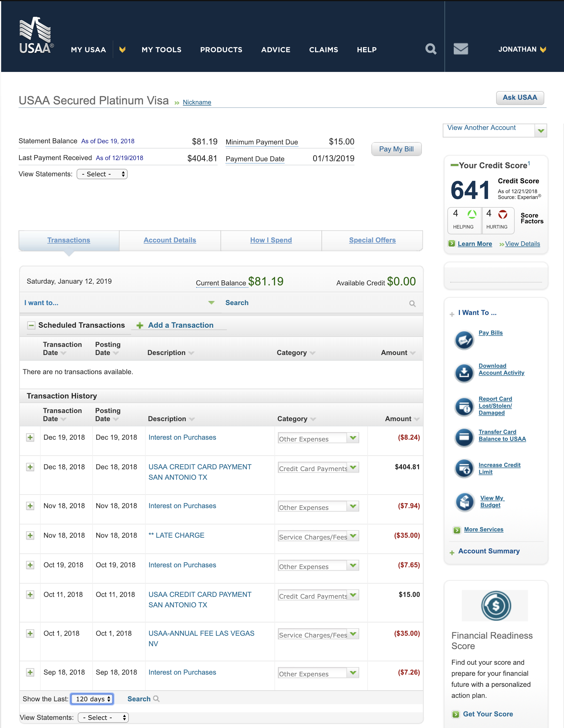Image resolution: width=564 pixels, height=728 pixels.
Task: Click the transactions Search input field
Action: 315,303
